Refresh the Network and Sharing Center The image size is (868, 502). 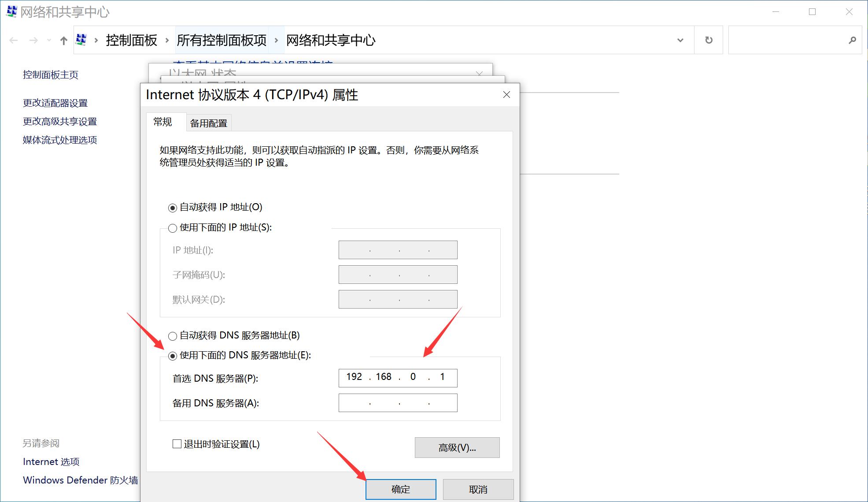[709, 40]
